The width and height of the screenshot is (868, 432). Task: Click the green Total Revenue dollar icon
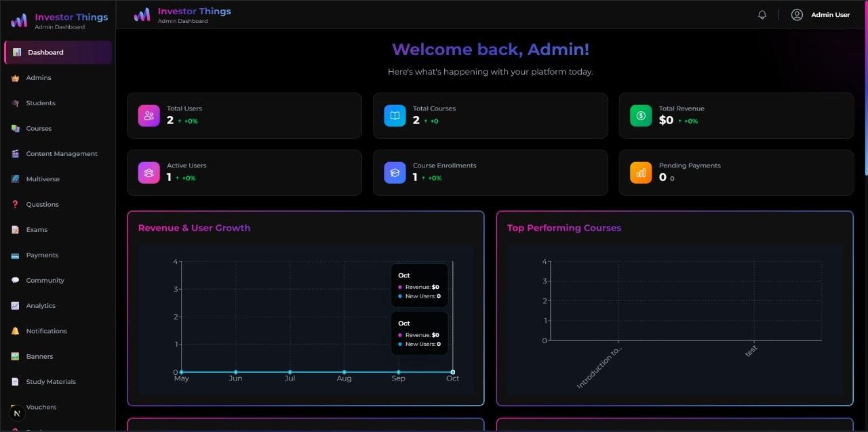coord(640,115)
